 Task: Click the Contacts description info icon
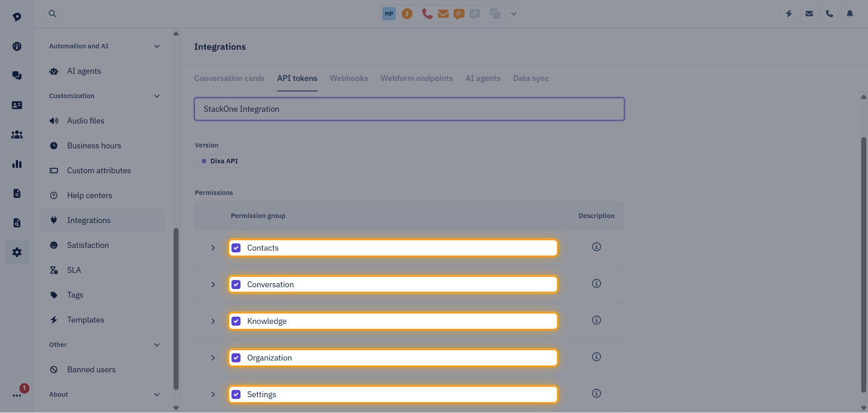[596, 247]
